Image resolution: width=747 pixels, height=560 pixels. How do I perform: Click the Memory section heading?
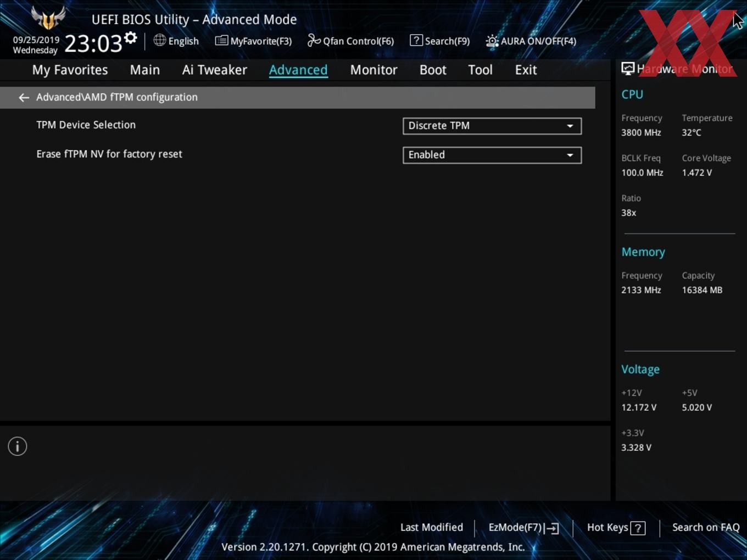(643, 252)
